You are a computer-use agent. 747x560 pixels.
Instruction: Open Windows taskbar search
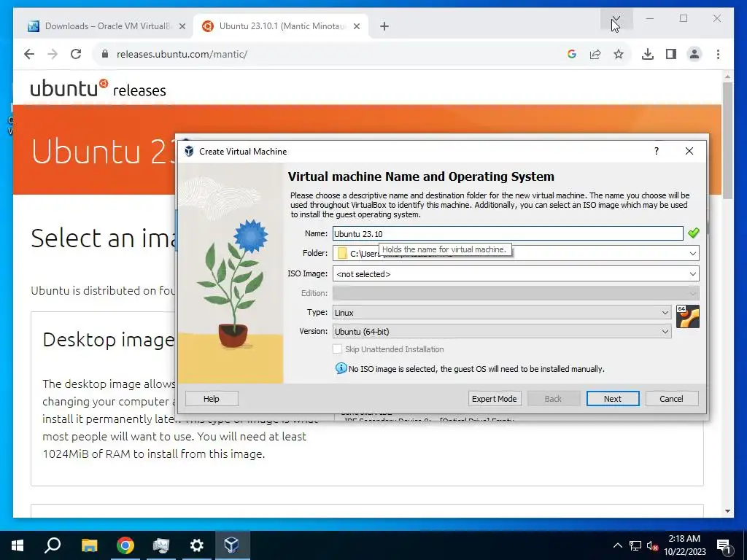[53, 545]
